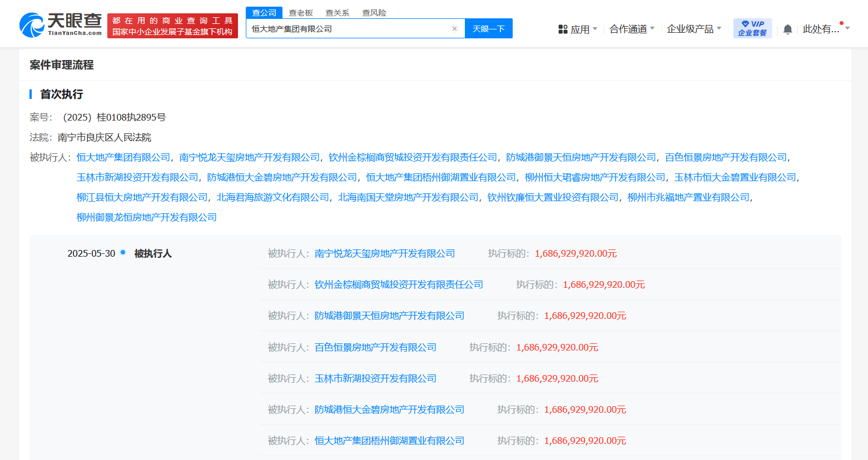Open 防城港御景天恒房地产 link in 执行标的 row

click(389, 316)
